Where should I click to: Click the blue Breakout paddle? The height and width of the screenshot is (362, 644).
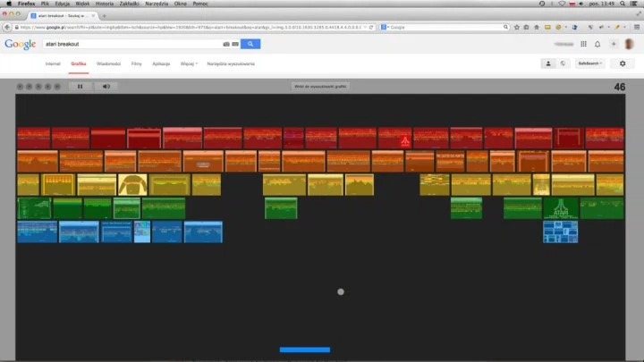point(305,349)
